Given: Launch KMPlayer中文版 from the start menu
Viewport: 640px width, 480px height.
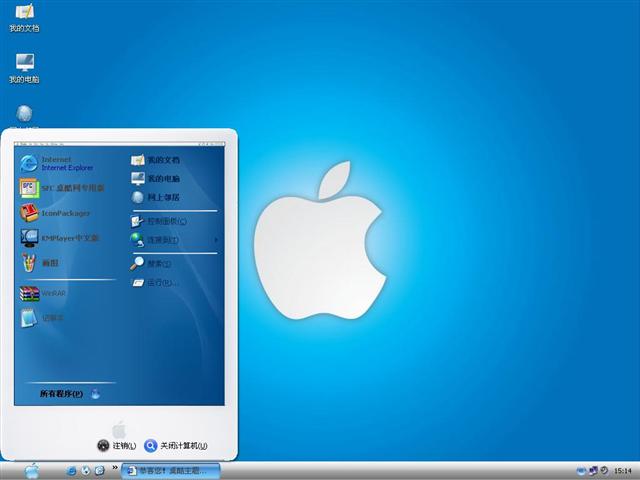Looking at the screenshot, I should (x=60, y=238).
